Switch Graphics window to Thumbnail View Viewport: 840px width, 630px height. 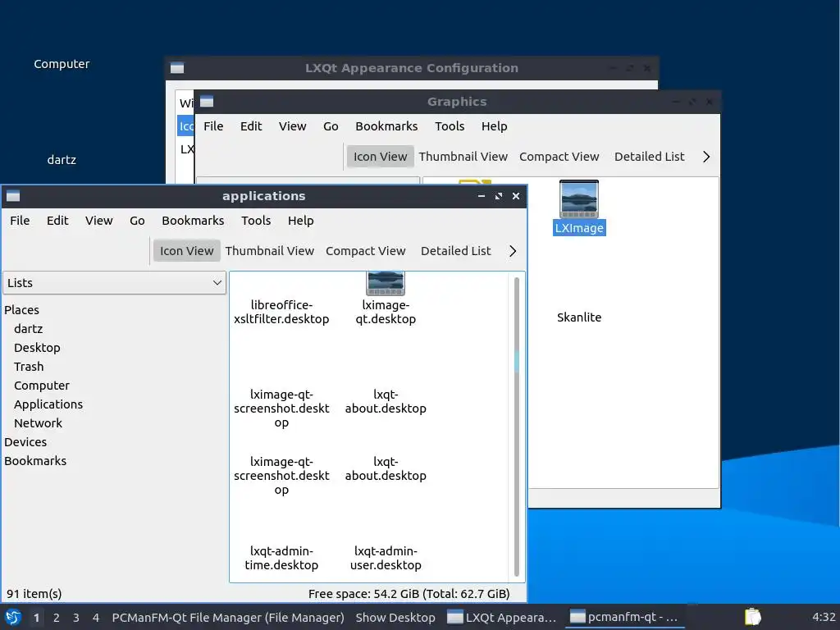tap(463, 157)
